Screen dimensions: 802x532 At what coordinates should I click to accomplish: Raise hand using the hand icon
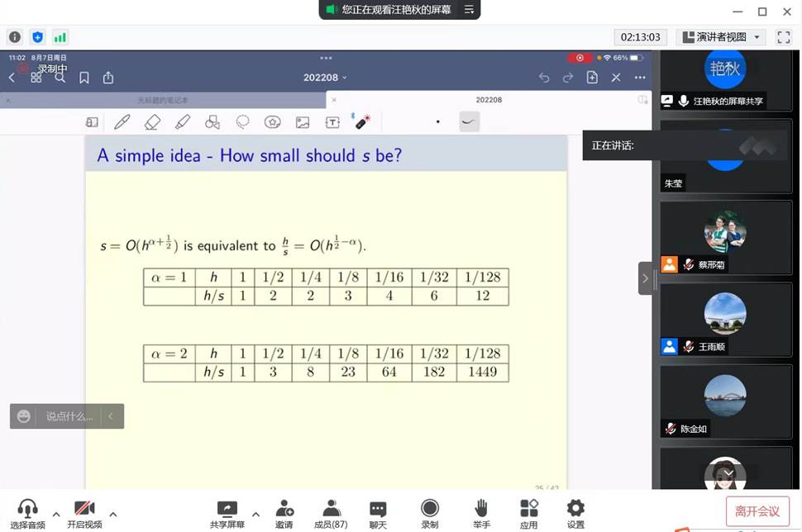point(481,513)
